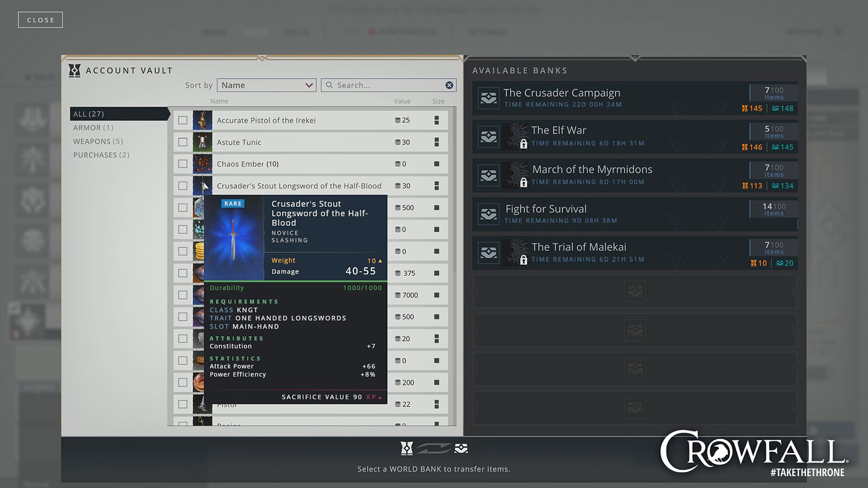Viewport: 868px width, 488px height.
Task: Click the sword image in the tooltip
Action: [x=234, y=239]
